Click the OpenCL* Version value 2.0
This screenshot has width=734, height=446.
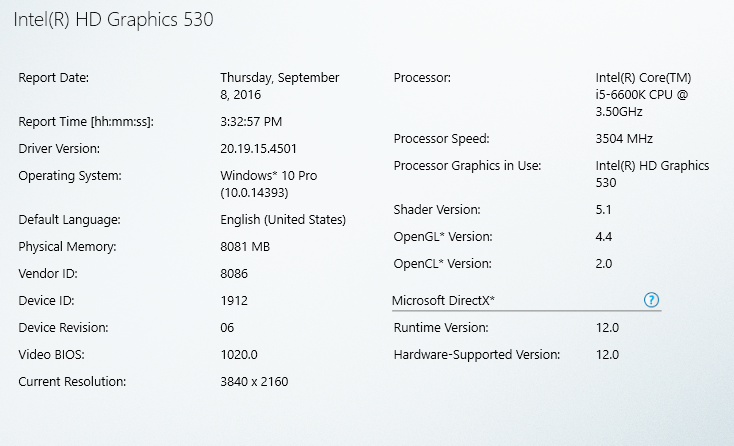tap(603, 264)
